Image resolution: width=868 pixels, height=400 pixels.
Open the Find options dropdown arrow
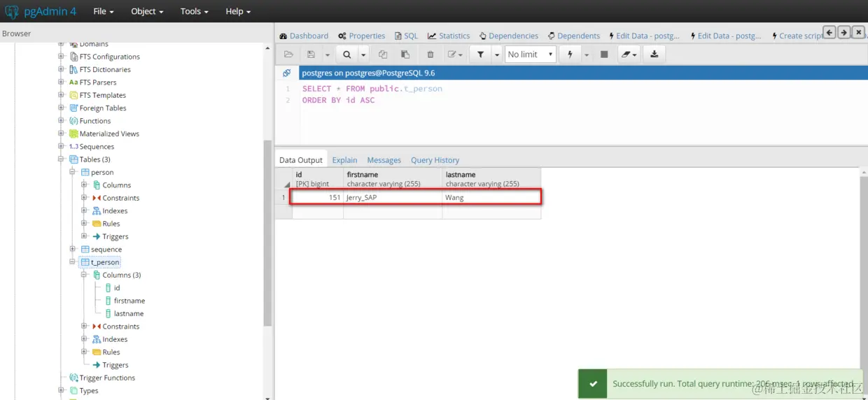[x=363, y=55]
